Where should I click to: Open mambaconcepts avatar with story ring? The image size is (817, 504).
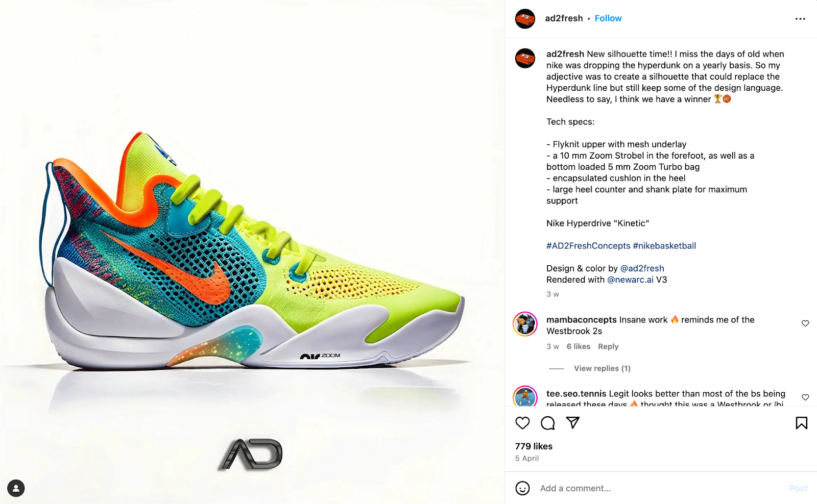point(525,324)
